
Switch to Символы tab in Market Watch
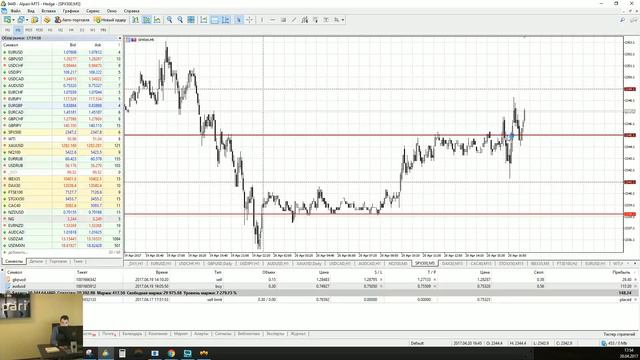(x=14, y=261)
